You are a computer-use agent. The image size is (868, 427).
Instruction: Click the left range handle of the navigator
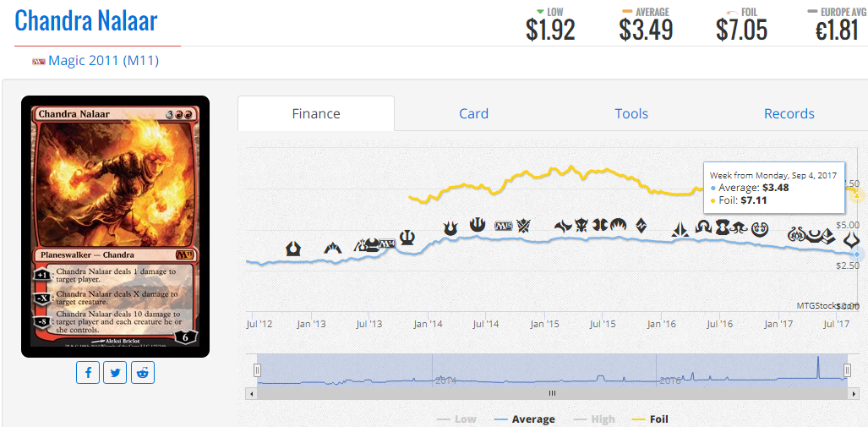tap(258, 370)
